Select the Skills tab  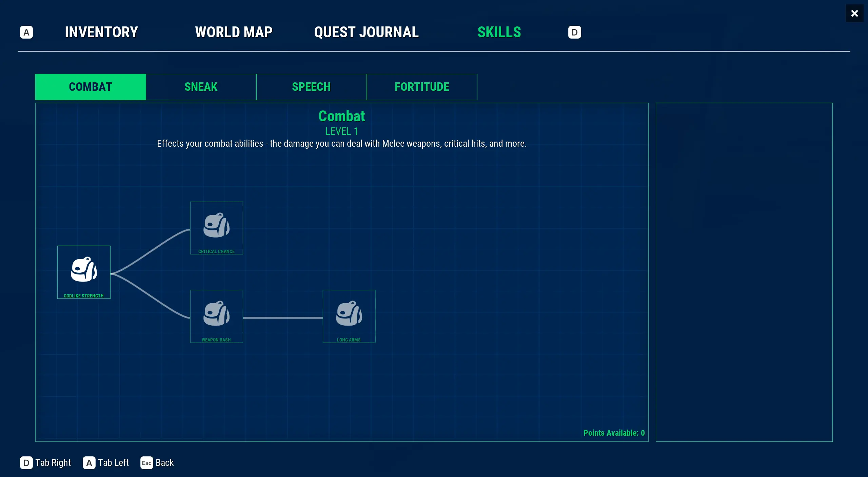pos(499,32)
